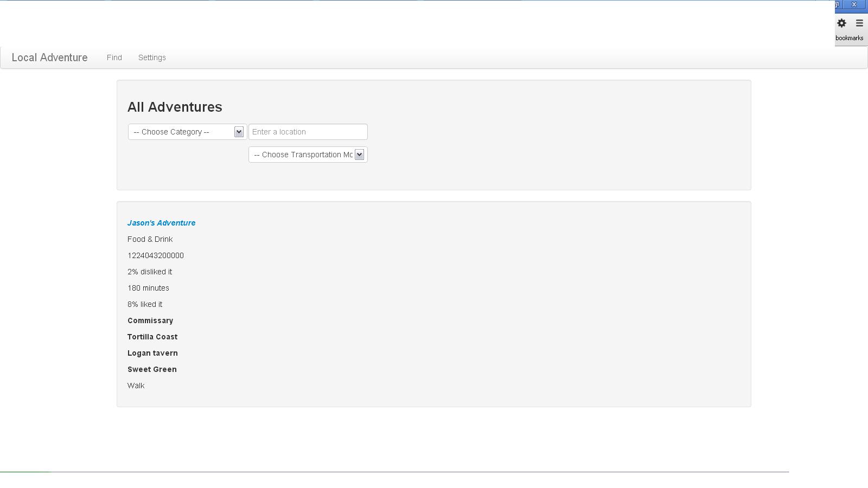Click the All Adventures heading

point(175,107)
